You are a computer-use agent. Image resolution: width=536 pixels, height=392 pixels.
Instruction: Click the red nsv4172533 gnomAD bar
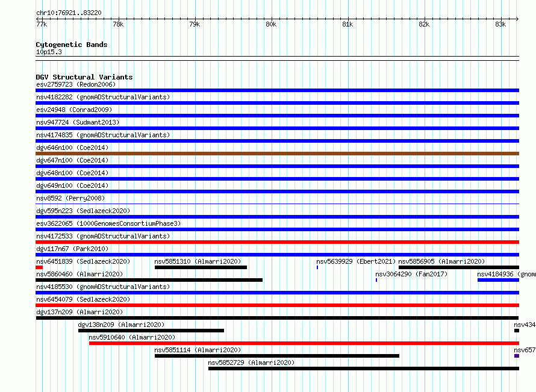coord(277,242)
